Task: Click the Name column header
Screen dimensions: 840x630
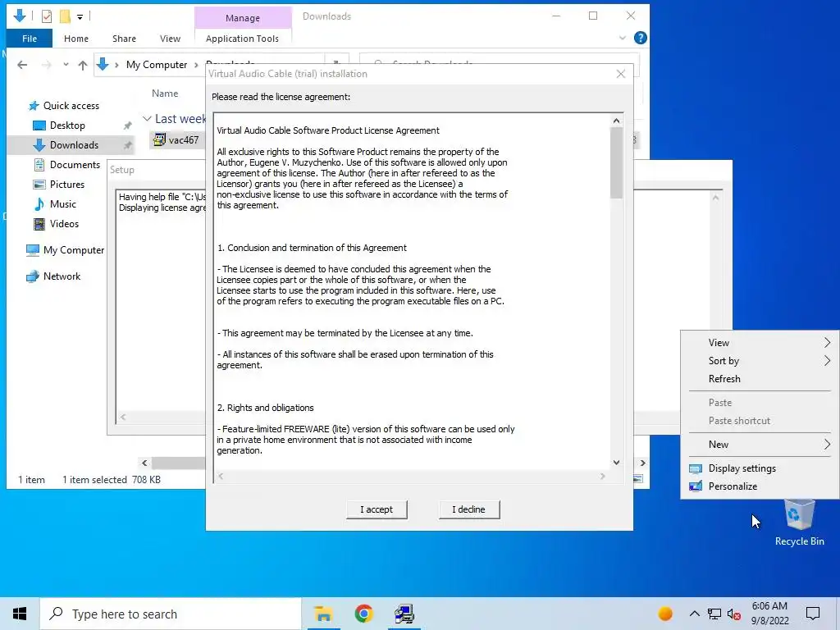Action: coord(165,94)
